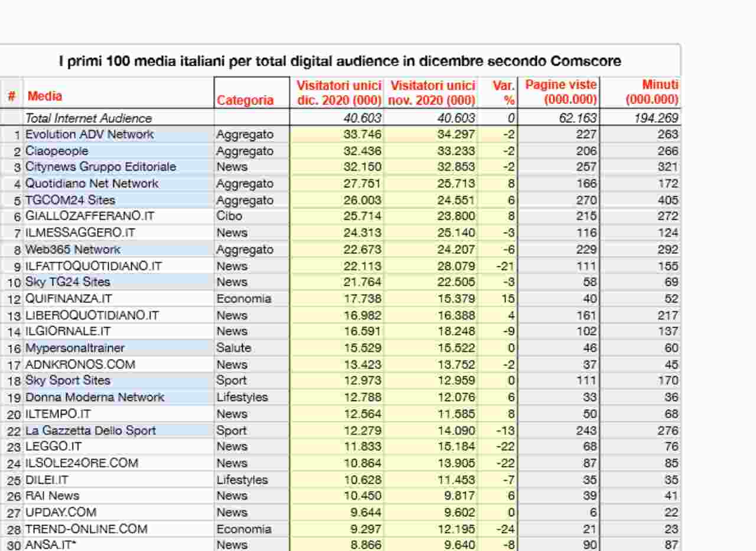Image resolution: width=756 pixels, height=551 pixels.
Task: Click the 243 pages viewed value
Action: click(586, 431)
